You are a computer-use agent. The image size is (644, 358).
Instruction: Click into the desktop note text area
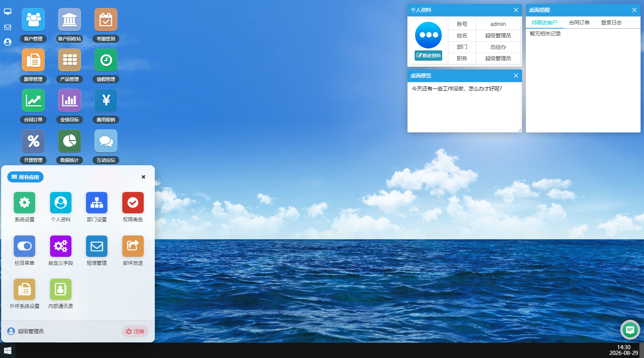[465, 107]
